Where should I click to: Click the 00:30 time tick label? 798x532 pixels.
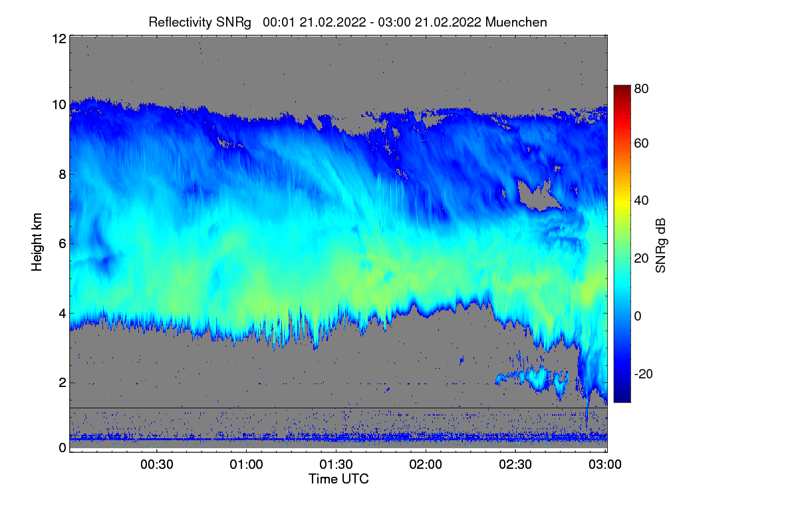157,465
